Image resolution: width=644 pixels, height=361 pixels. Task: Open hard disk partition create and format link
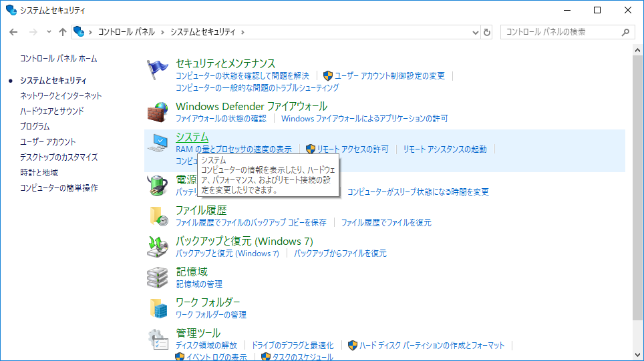[x=432, y=346]
